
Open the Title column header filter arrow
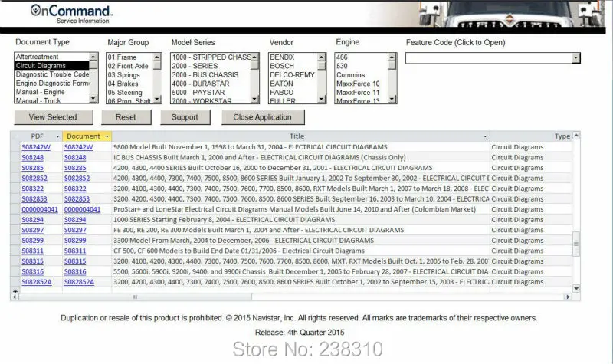click(x=485, y=136)
